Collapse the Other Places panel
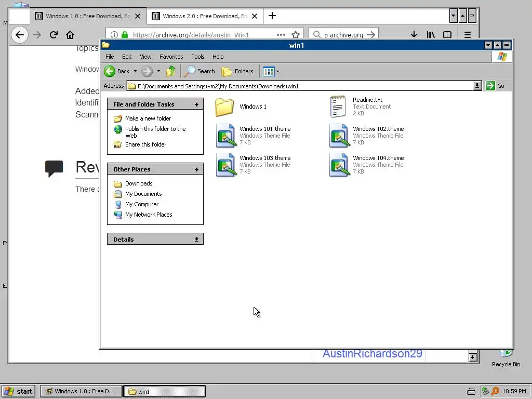The image size is (532, 399). (x=196, y=169)
